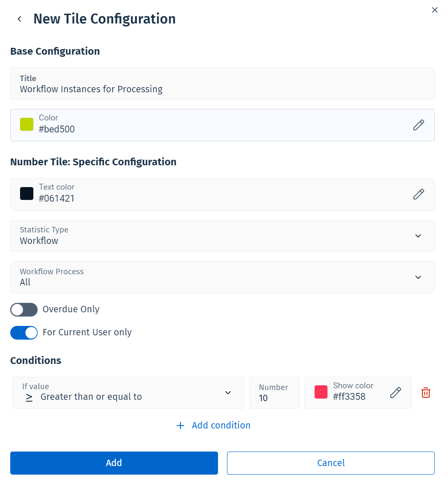Enable the Overdue Only toggle
Viewport: 448px width, 484px height.
click(24, 310)
